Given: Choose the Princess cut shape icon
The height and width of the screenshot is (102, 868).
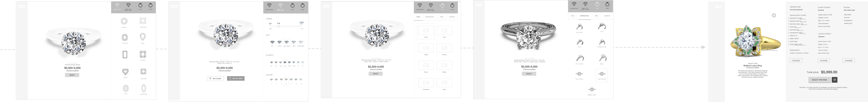Looking at the screenshot, I should click(x=143, y=21).
